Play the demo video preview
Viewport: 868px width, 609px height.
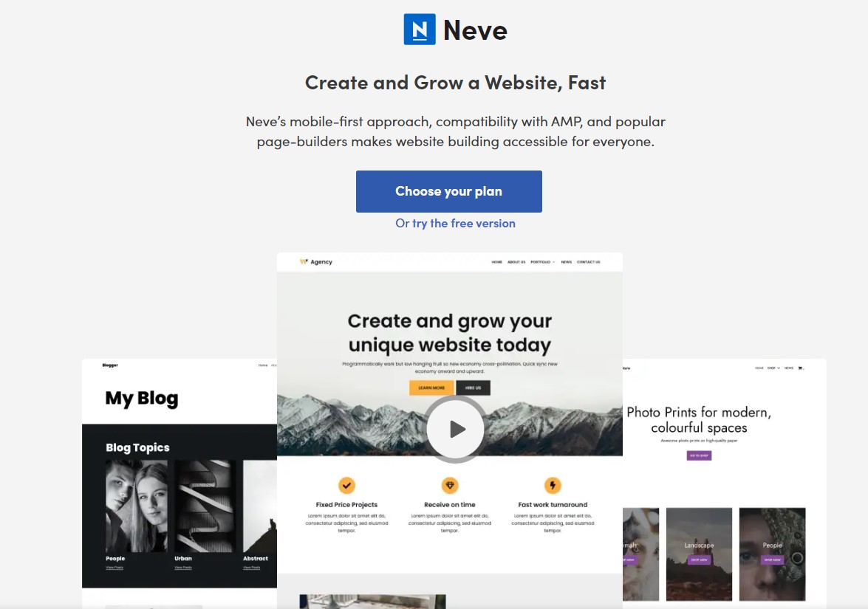tap(456, 429)
